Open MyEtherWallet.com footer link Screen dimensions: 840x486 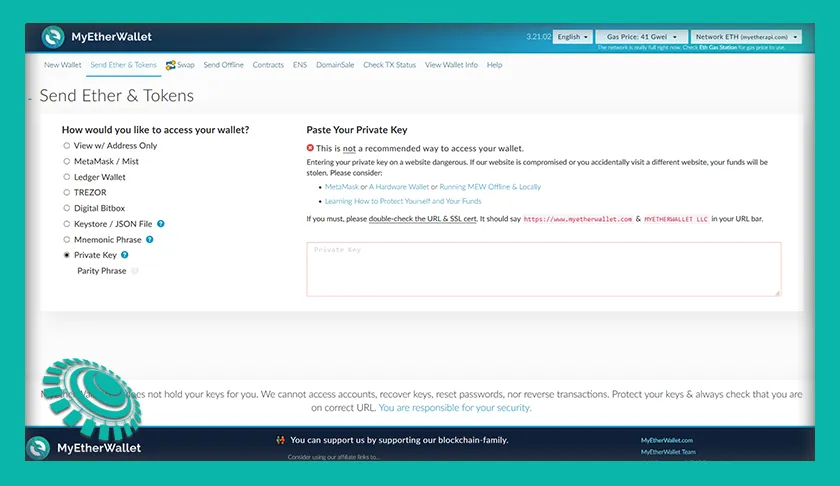tap(666, 440)
